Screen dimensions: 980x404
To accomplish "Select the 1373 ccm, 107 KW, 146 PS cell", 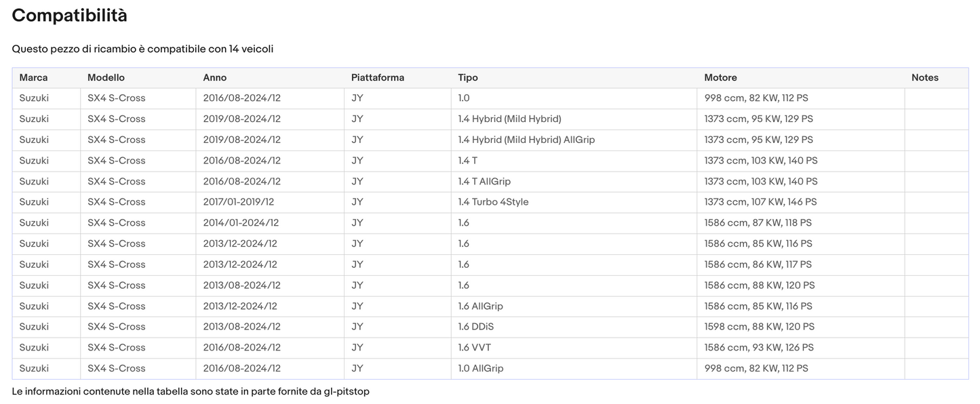I will coord(760,202).
